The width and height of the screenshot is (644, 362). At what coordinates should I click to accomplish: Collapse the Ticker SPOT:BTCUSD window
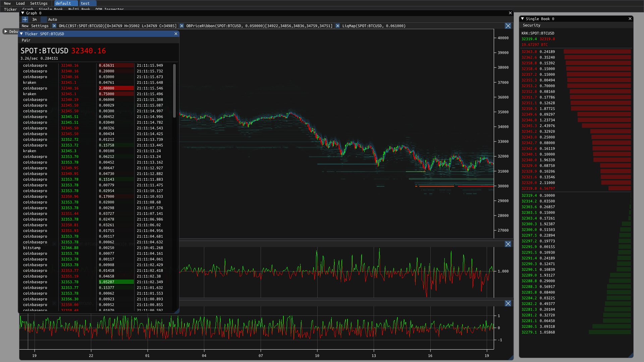[21, 34]
